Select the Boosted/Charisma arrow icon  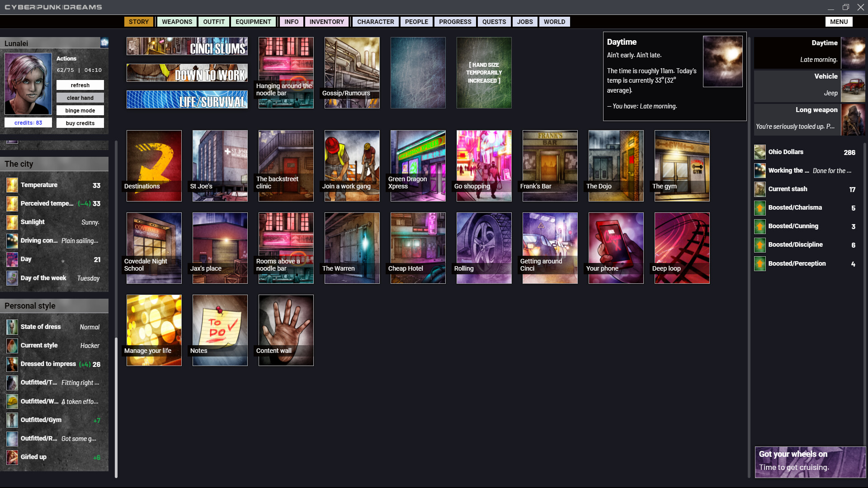(759, 208)
